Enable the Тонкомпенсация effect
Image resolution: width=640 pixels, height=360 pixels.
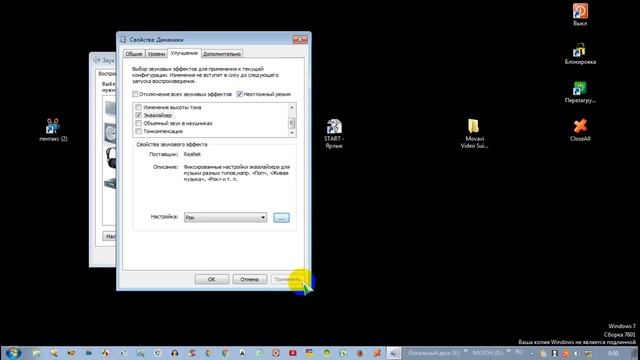pos(138,131)
